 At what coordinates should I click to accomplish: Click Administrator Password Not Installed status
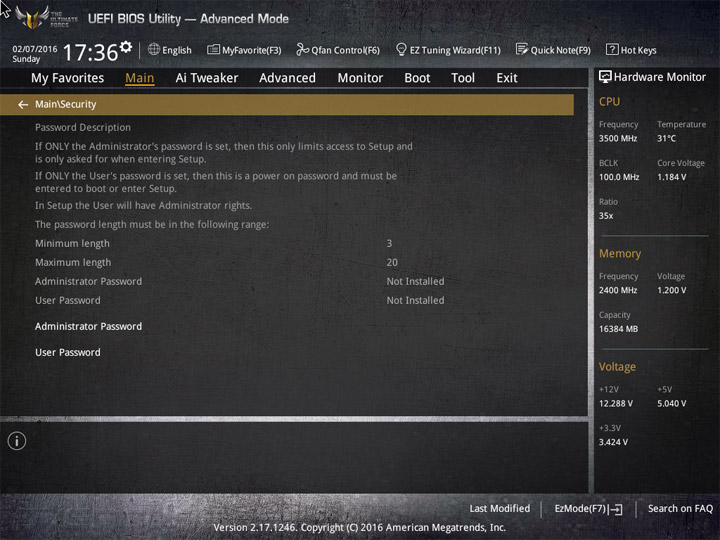click(x=415, y=281)
